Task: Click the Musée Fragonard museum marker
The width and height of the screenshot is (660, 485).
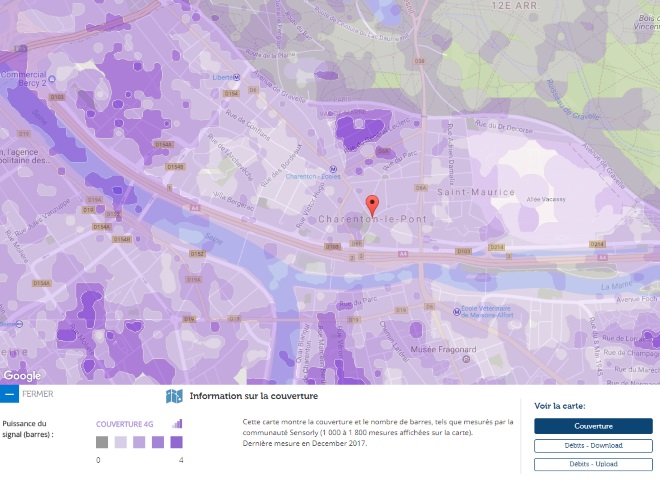Action: tap(466, 359)
